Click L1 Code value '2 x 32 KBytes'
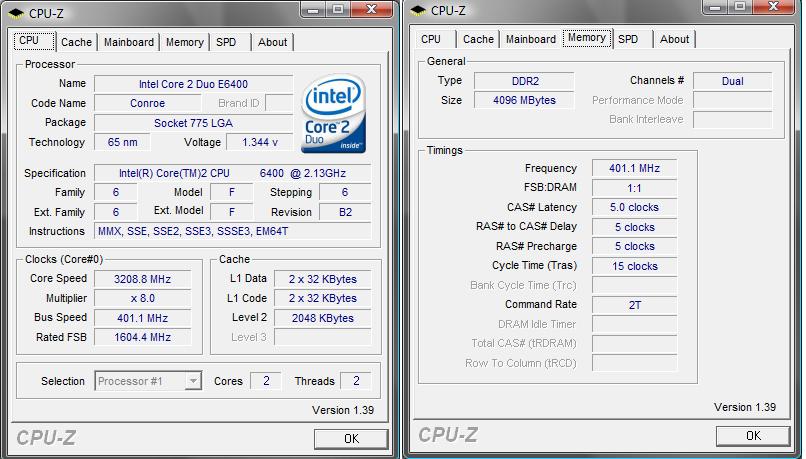This screenshot has width=806, height=459. (322, 298)
